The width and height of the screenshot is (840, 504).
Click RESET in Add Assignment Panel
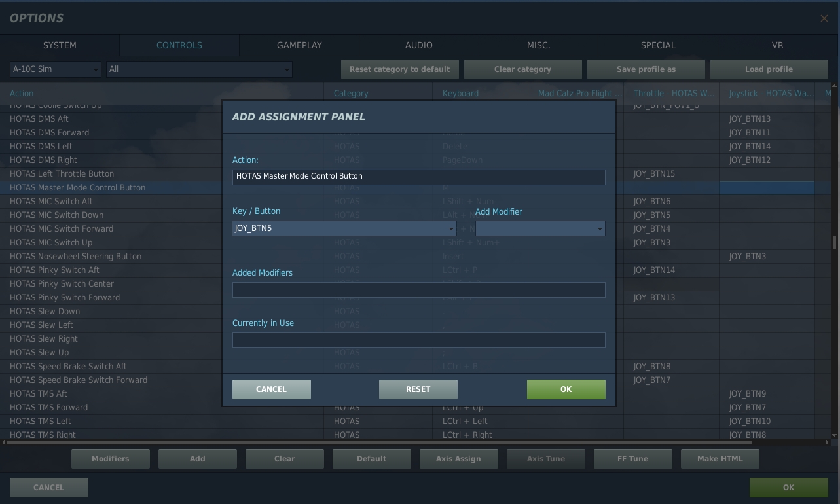[418, 389]
